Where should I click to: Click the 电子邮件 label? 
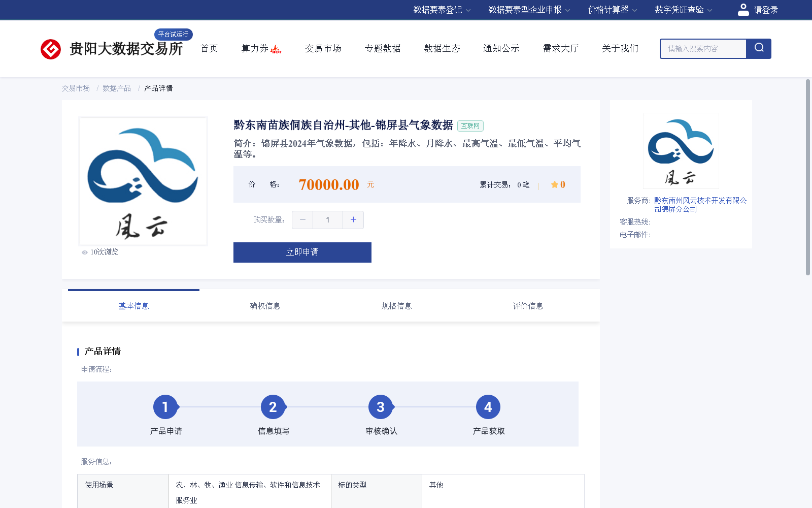coord(635,235)
